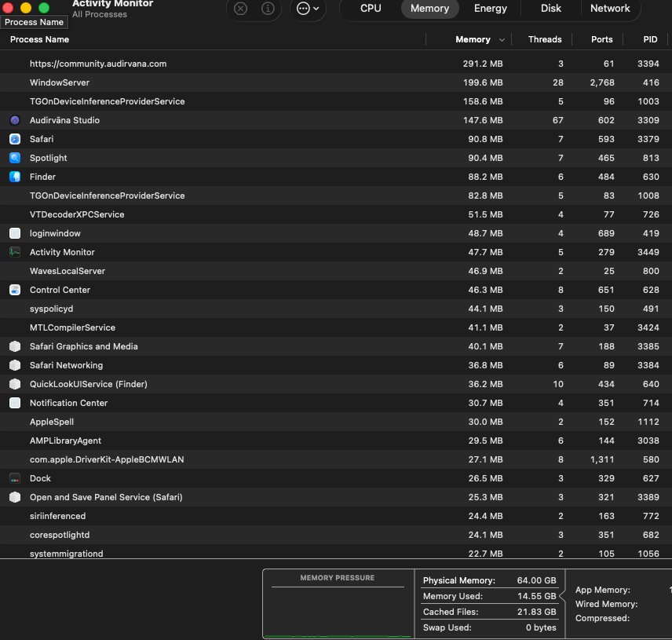Viewport: 672px width, 640px height.
Task: Click the Notification Center process icon
Action: [x=15, y=403]
